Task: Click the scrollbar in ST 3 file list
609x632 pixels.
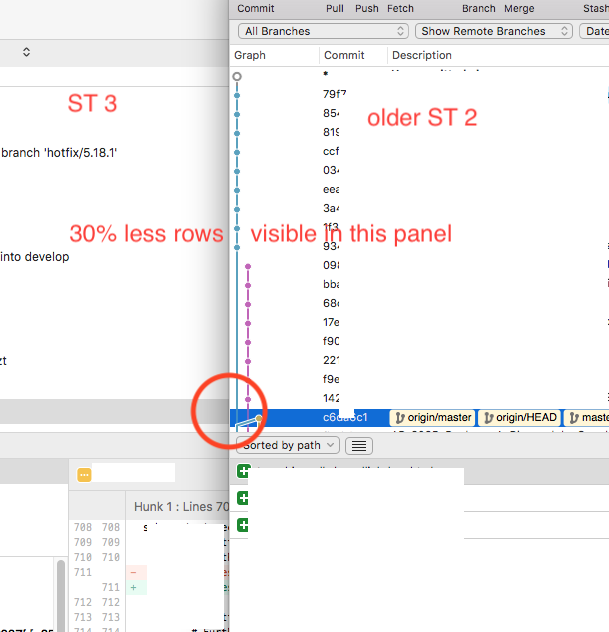Action: tap(61, 595)
